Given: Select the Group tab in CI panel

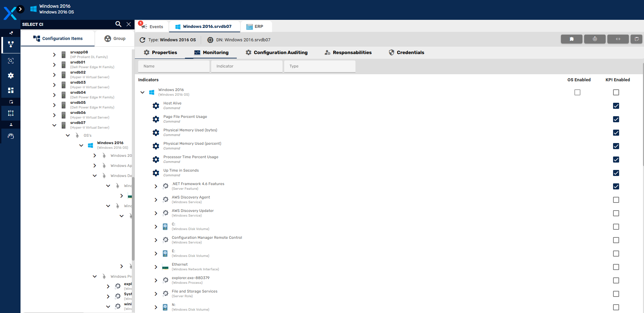Looking at the screenshot, I should (115, 39).
